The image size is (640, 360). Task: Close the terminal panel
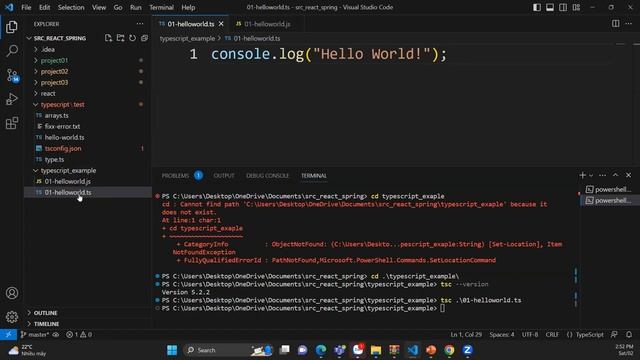tap(629, 175)
